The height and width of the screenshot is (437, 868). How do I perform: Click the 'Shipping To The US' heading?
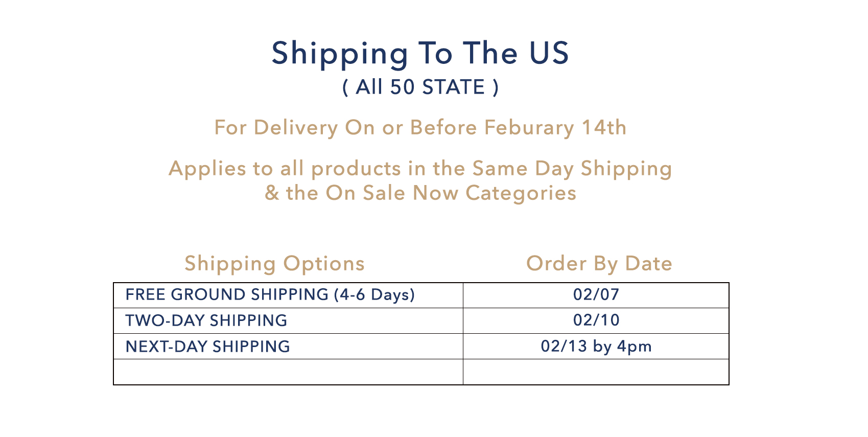(x=420, y=54)
